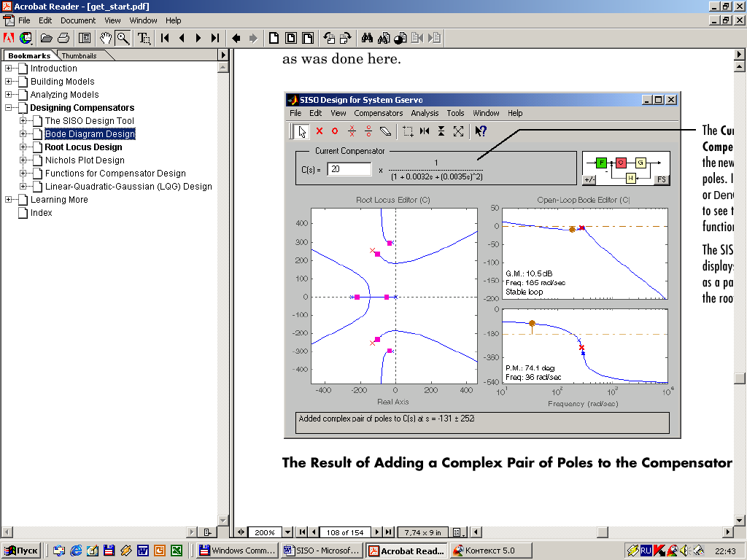Viewport: 747px width, 560px height.
Task: Click the document vertical scrollbar thumb
Action: tap(740, 378)
